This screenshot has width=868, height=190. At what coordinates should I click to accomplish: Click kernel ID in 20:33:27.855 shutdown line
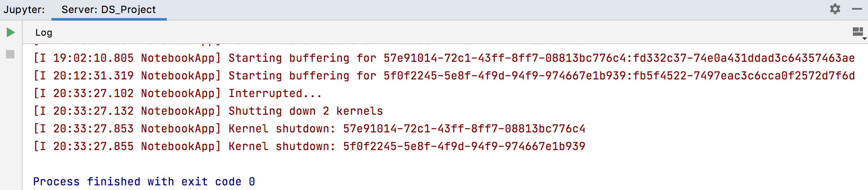pyautogui.click(x=464, y=146)
